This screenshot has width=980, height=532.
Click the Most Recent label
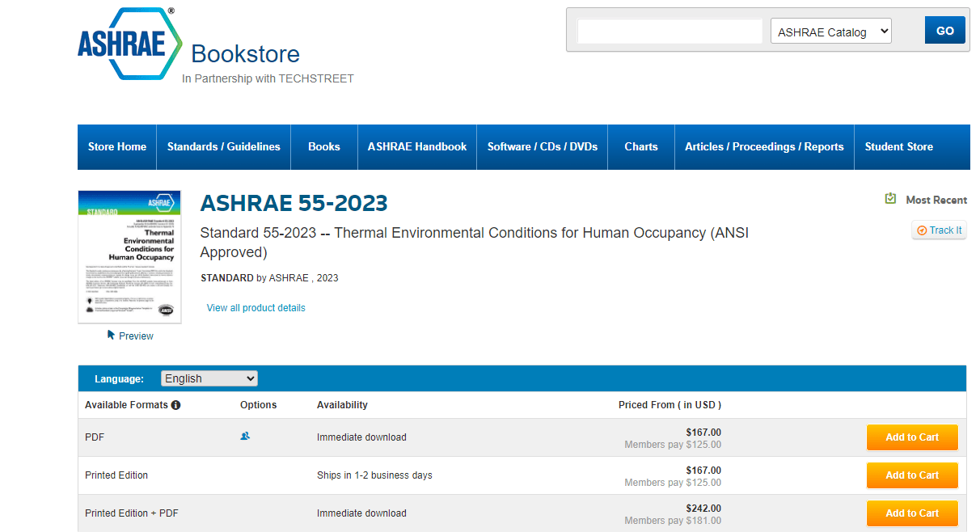[936, 200]
